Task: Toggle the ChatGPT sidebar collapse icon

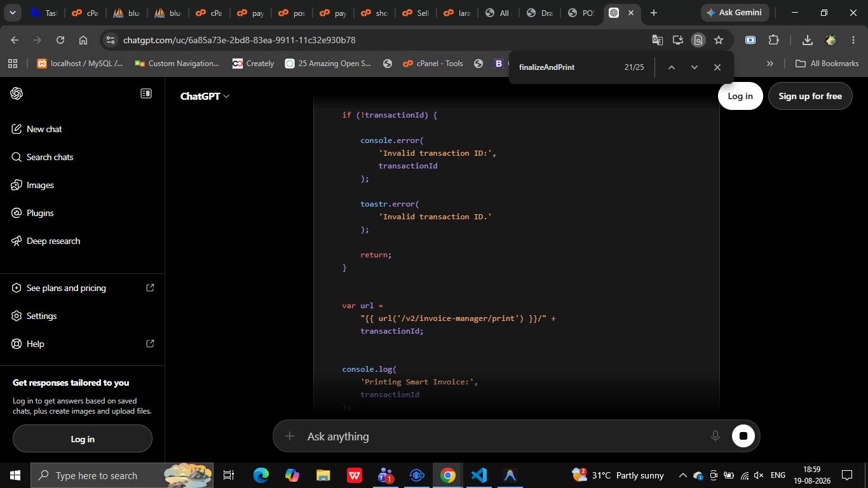Action: (146, 93)
